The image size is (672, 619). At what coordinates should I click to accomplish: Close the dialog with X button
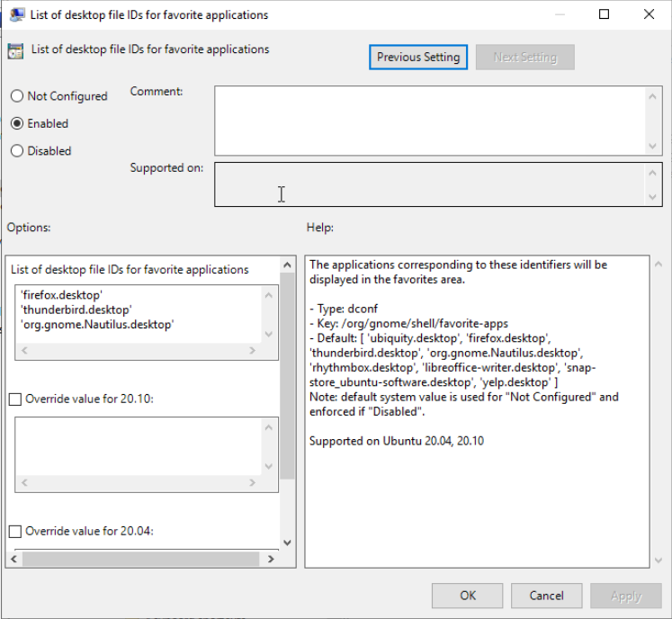[x=649, y=14]
